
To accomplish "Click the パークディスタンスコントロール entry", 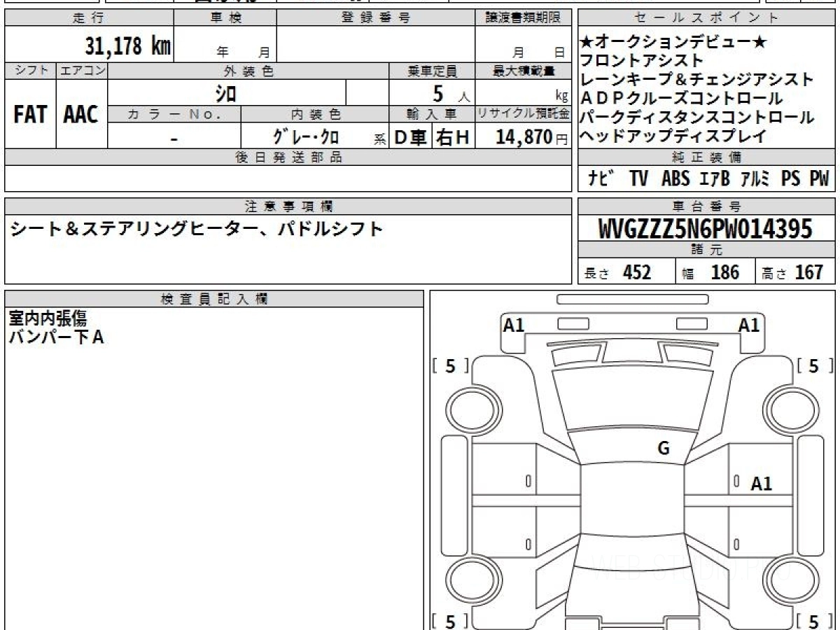I will coord(697,117).
